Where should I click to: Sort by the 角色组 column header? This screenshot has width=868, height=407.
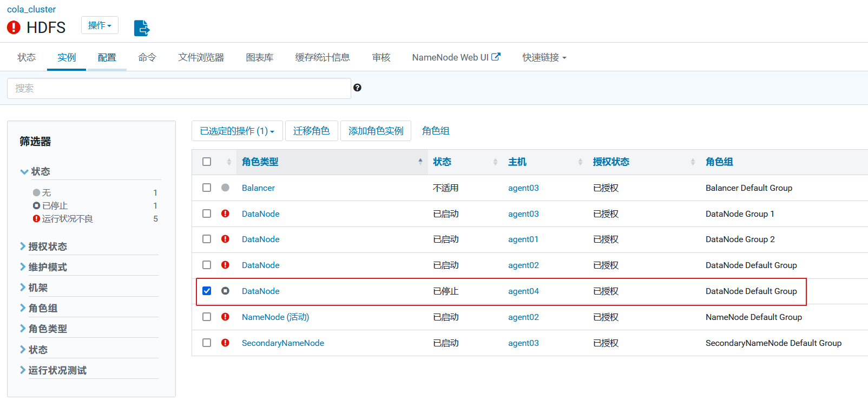click(719, 162)
